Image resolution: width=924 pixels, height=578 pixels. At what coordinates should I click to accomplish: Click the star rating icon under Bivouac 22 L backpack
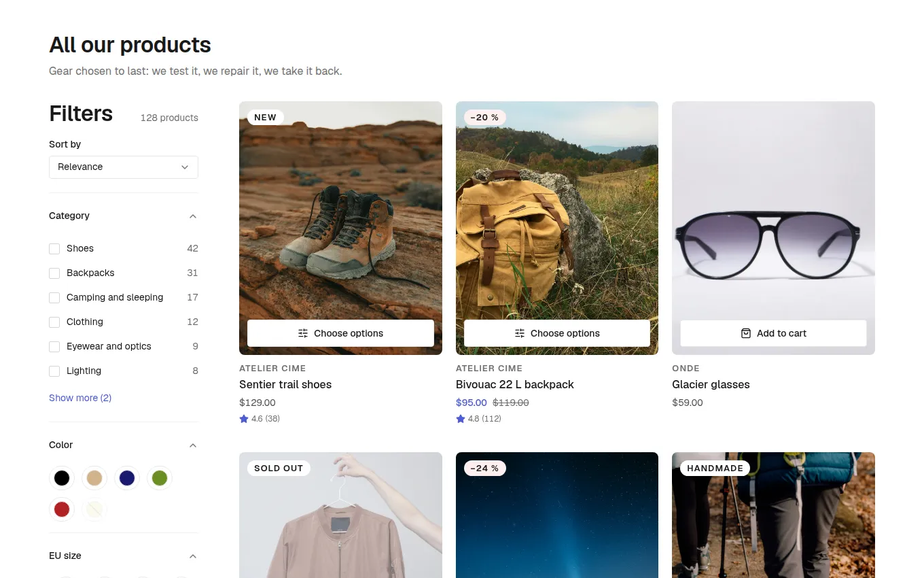[461, 419]
